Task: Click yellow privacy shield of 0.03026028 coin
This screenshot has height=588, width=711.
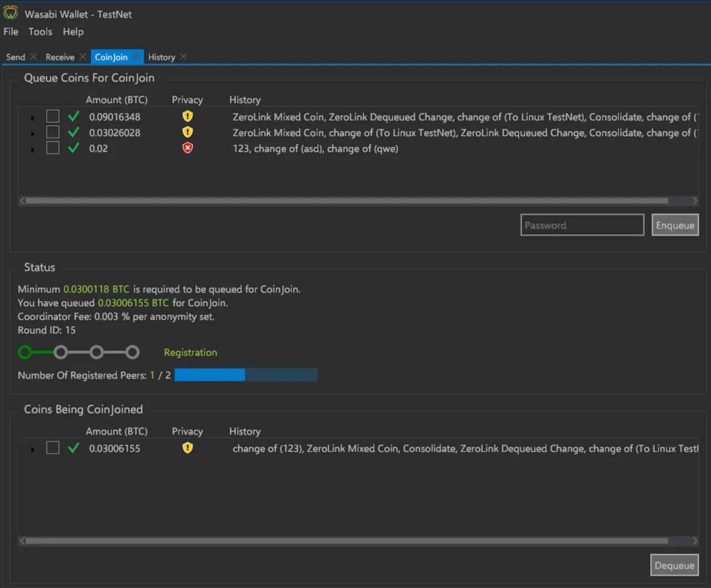Action: pyautogui.click(x=188, y=132)
